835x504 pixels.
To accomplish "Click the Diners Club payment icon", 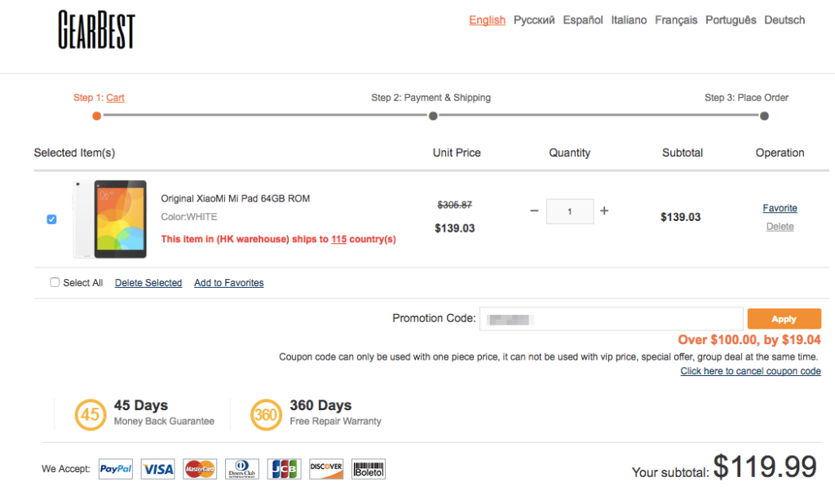I will (242, 469).
